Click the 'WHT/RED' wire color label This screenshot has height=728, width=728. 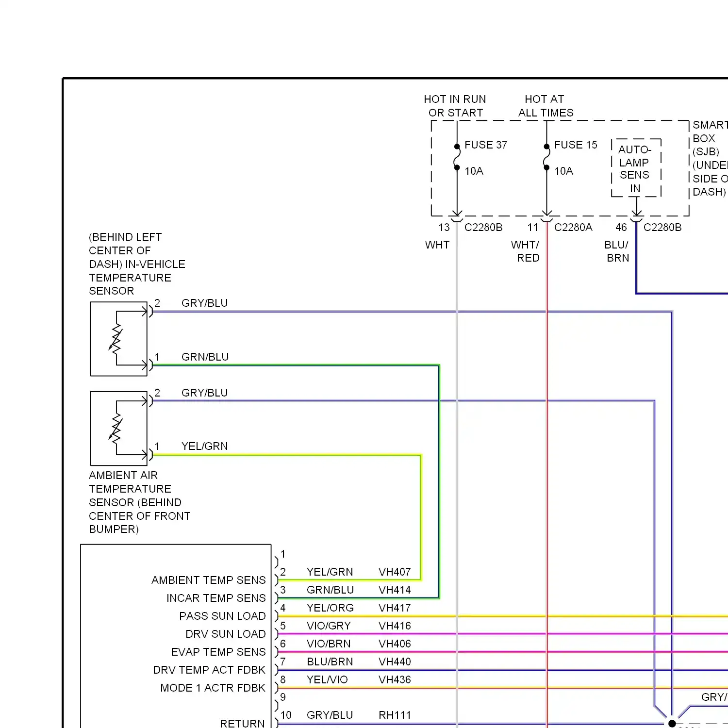[525, 251]
